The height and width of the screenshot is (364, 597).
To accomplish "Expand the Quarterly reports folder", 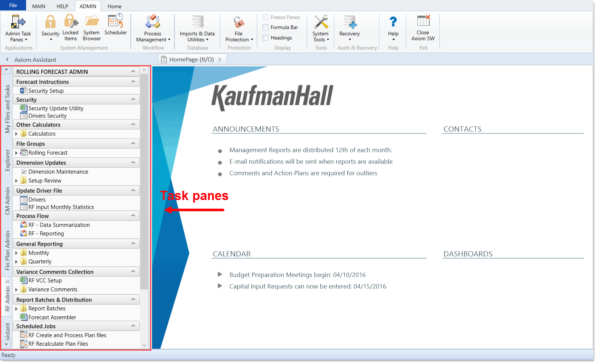I will (x=16, y=262).
